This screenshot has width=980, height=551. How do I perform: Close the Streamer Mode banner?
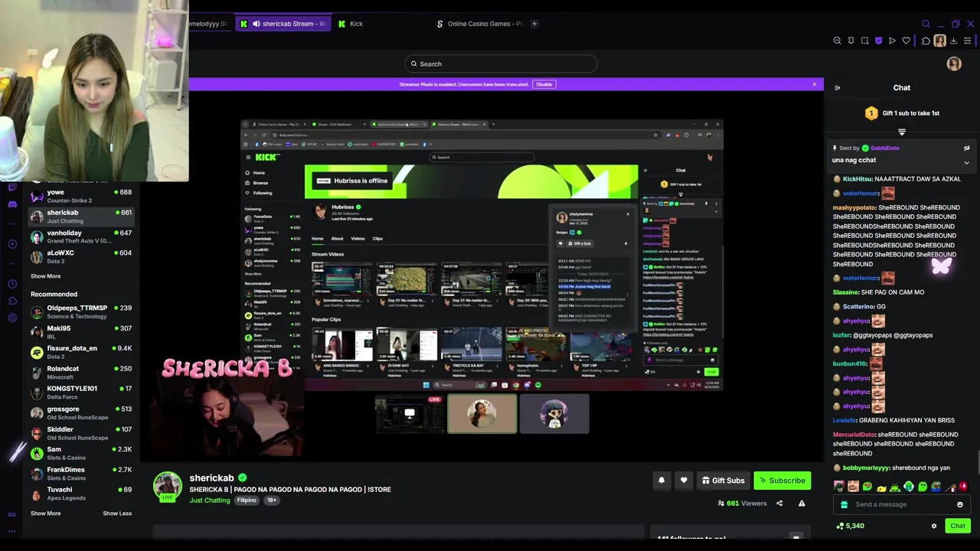click(815, 84)
